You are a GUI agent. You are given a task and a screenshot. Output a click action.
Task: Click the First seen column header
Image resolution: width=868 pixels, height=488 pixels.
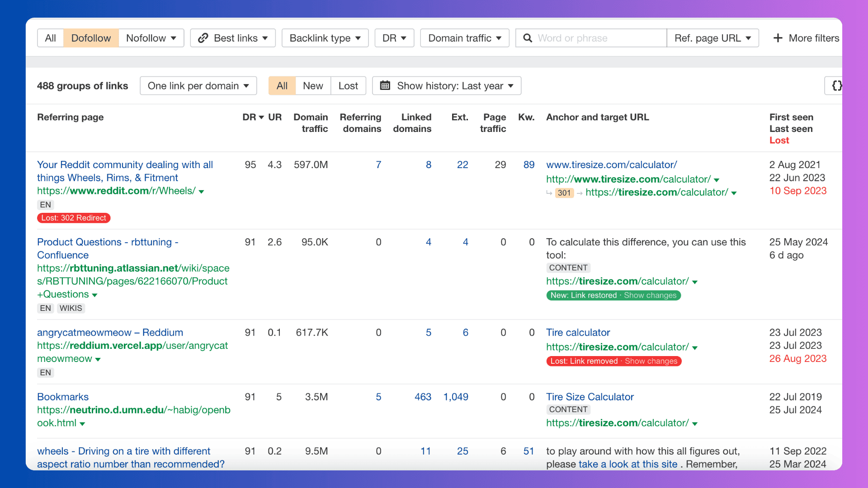click(791, 117)
